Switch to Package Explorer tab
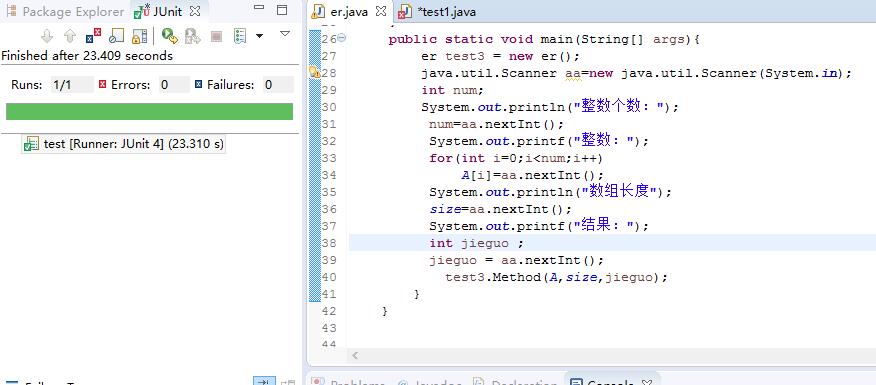 [x=65, y=11]
